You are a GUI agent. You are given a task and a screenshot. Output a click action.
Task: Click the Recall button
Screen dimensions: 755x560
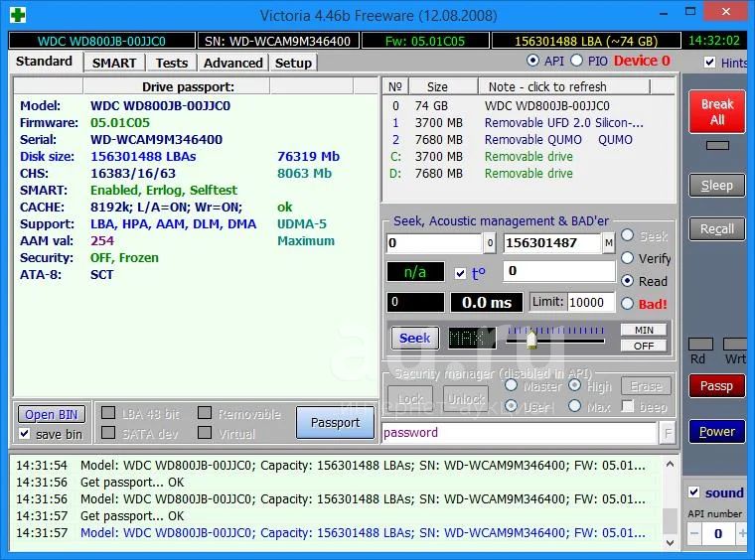point(717,229)
